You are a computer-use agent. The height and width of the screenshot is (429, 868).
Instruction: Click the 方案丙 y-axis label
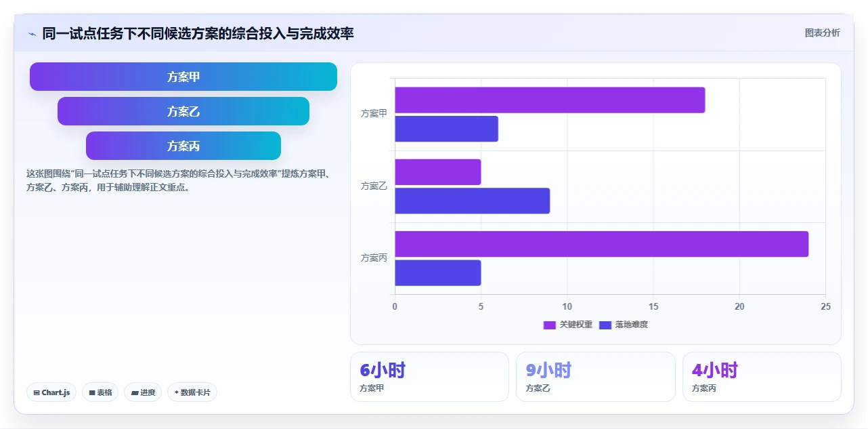coord(374,258)
